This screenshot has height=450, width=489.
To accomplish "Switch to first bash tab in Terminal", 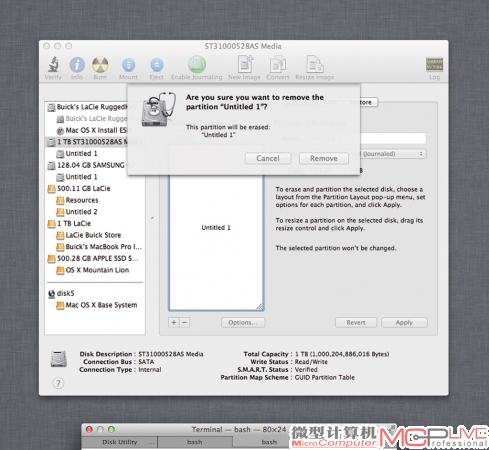I will [195, 442].
